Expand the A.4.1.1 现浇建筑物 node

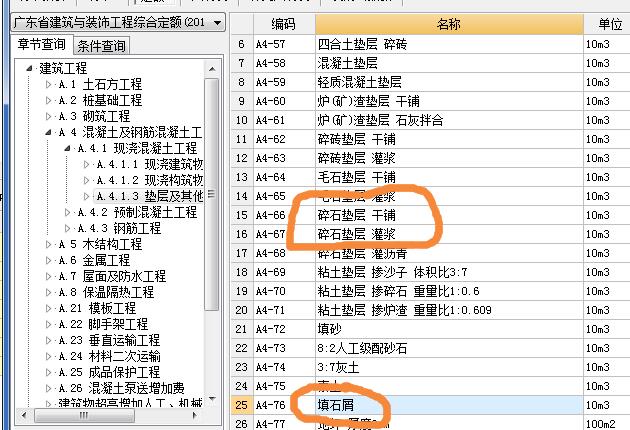point(86,164)
